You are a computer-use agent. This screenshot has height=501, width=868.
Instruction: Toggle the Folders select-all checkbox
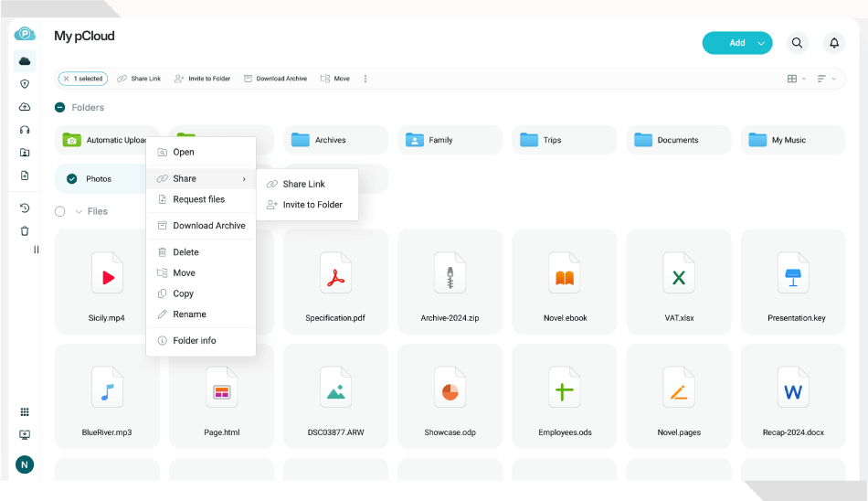59,107
